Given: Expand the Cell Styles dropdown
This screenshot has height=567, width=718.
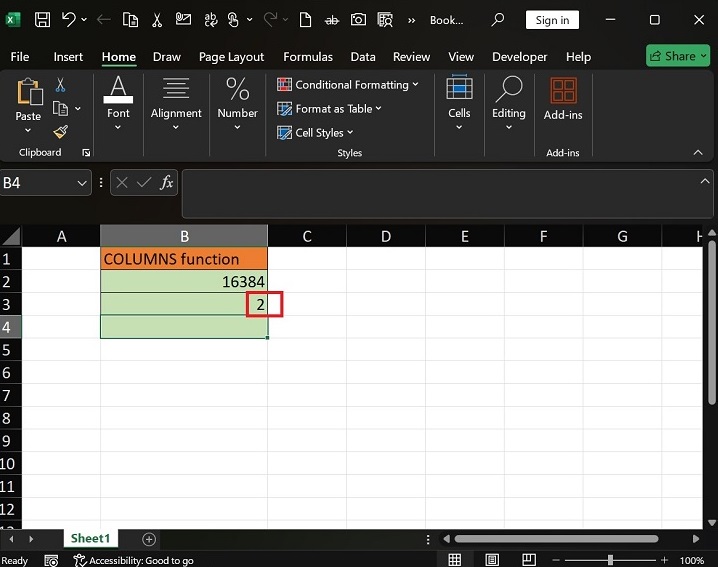Looking at the screenshot, I should 316,133.
